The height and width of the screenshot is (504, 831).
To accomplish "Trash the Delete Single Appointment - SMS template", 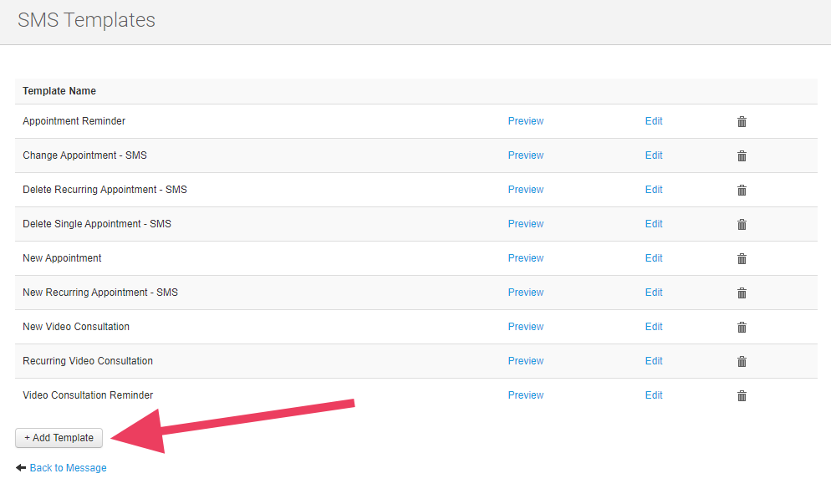I will click(x=742, y=225).
